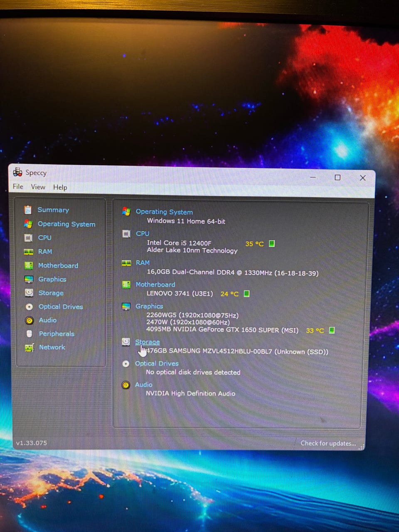Viewport: 399px width, 532px height.
Task: Select RAM in the sidebar
Action: [45, 251]
